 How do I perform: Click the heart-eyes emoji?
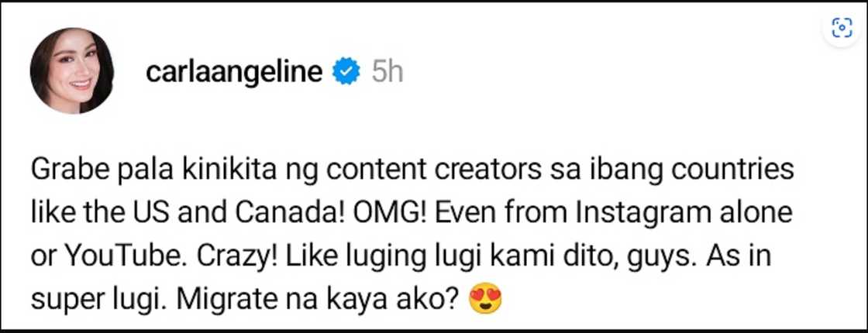coord(486,299)
